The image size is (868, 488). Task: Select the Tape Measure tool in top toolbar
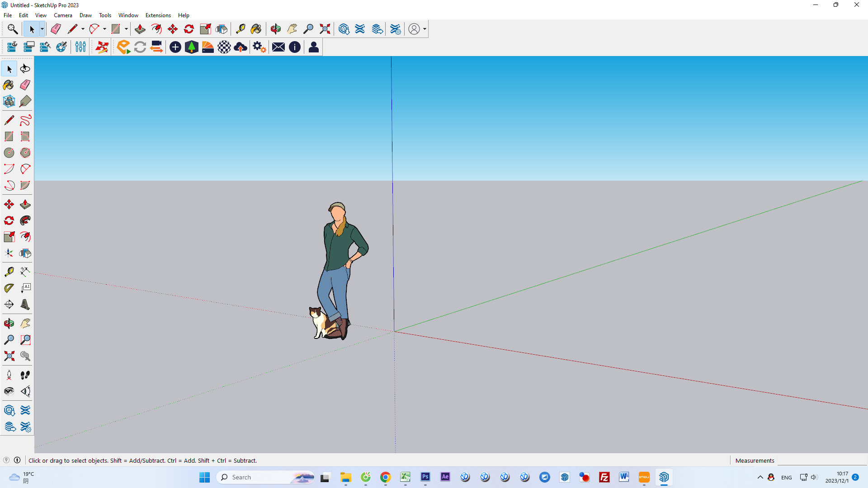click(241, 29)
